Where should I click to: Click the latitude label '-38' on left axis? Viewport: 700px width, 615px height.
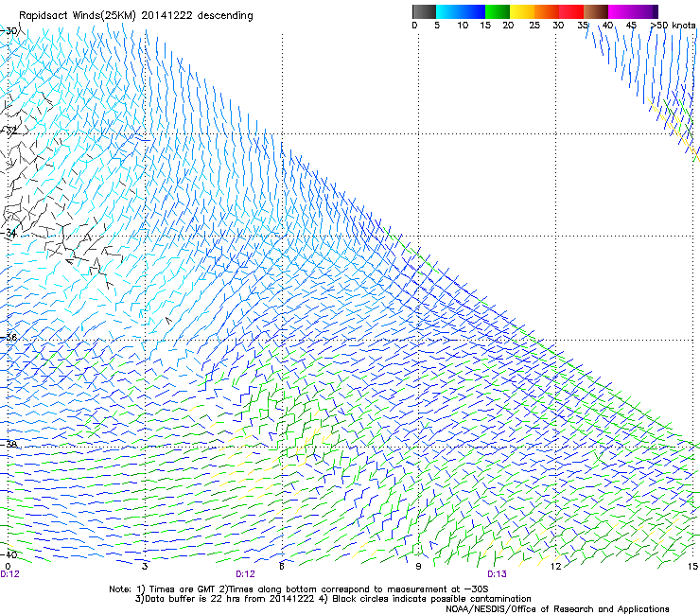click(x=9, y=445)
